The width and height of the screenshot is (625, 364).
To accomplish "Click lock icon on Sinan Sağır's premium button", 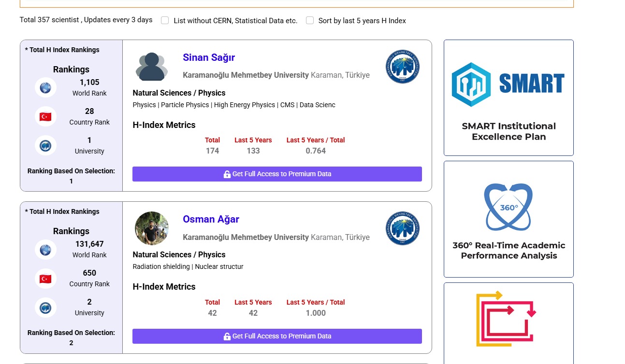I will coord(227,174).
